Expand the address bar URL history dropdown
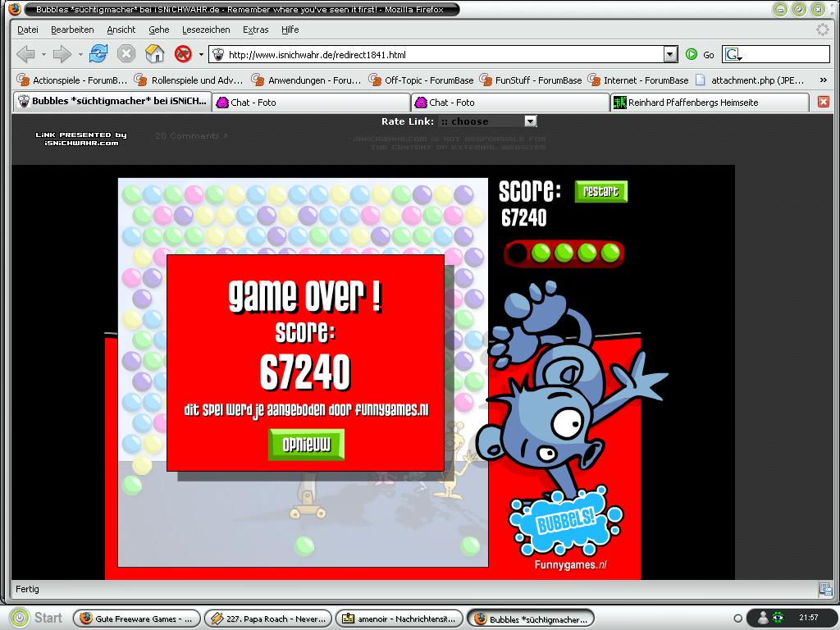The height and width of the screenshot is (630, 840). [670, 55]
